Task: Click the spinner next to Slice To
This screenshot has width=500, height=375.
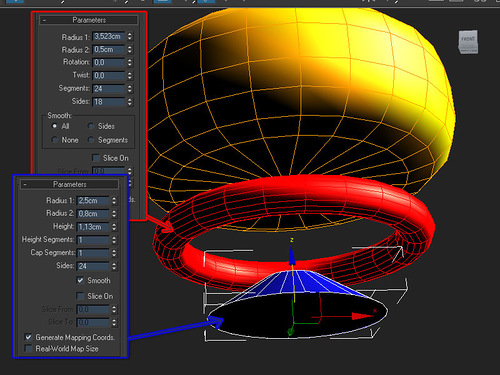Action: (x=114, y=322)
